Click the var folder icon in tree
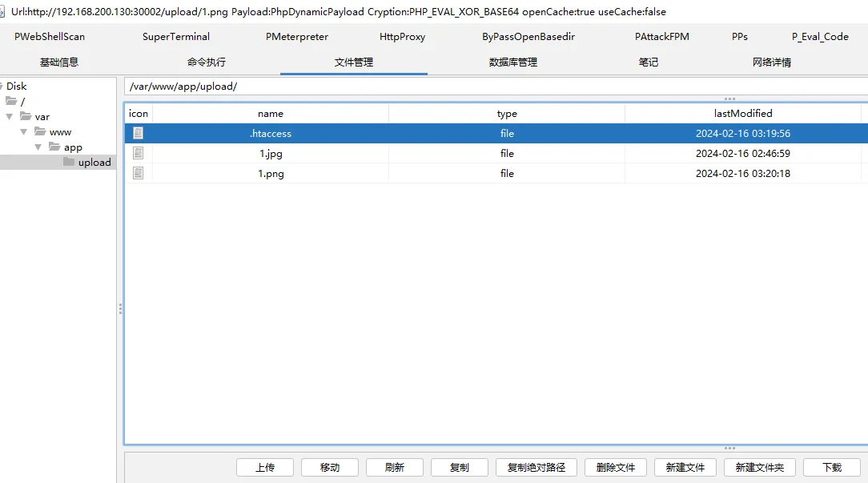Screen dimensions: 868x483 pyautogui.click(x=26, y=117)
